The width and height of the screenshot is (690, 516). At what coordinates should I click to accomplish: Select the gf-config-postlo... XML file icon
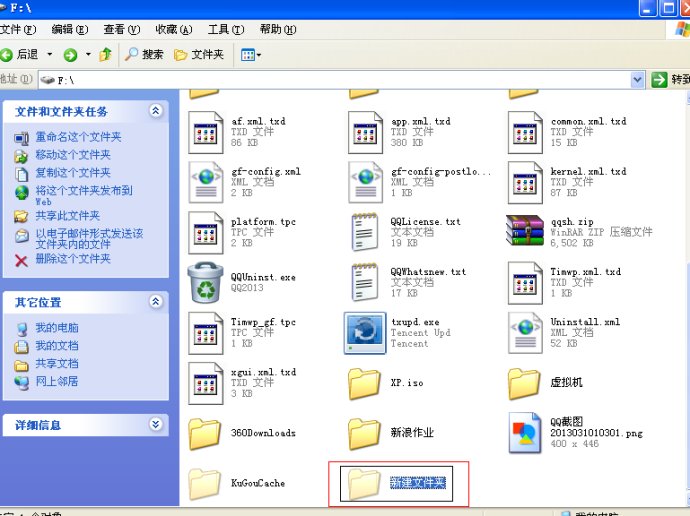[x=365, y=183]
